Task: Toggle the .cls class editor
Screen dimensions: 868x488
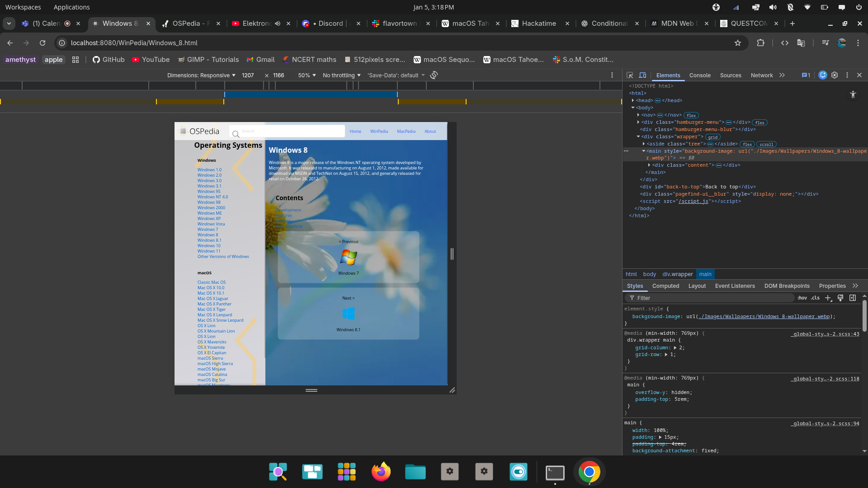Action: click(x=815, y=298)
